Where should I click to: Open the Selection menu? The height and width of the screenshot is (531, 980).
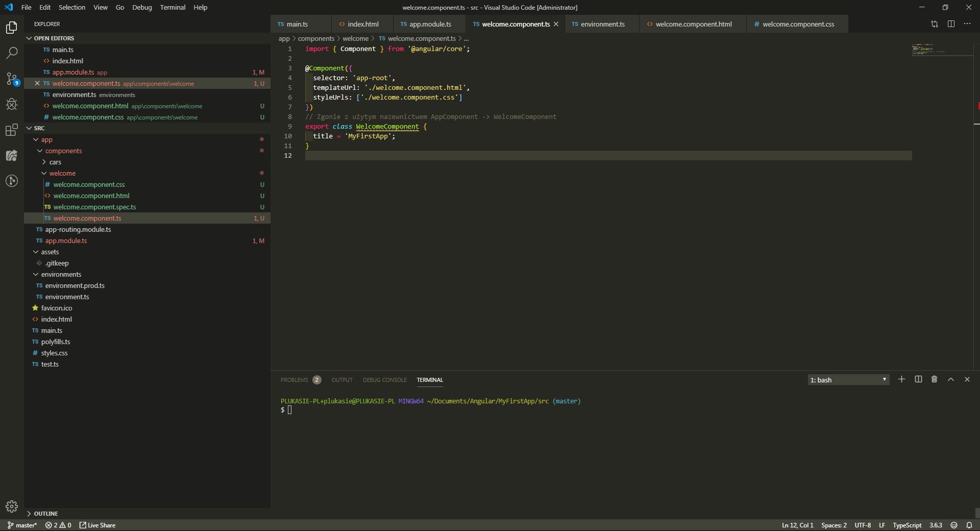pyautogui.click(x=72, y=7)
